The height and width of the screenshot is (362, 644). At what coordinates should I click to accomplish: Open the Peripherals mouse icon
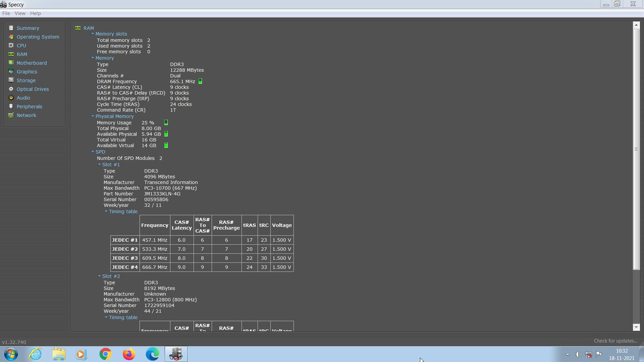pos(11,107)
